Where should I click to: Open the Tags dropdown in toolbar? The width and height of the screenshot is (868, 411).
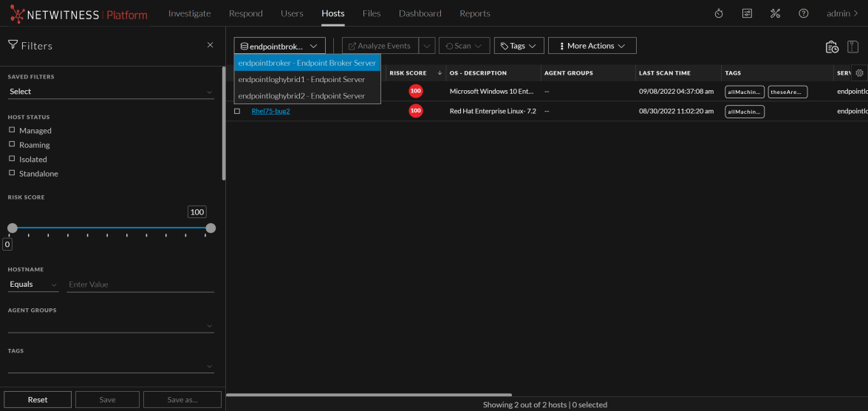point(519,46)
